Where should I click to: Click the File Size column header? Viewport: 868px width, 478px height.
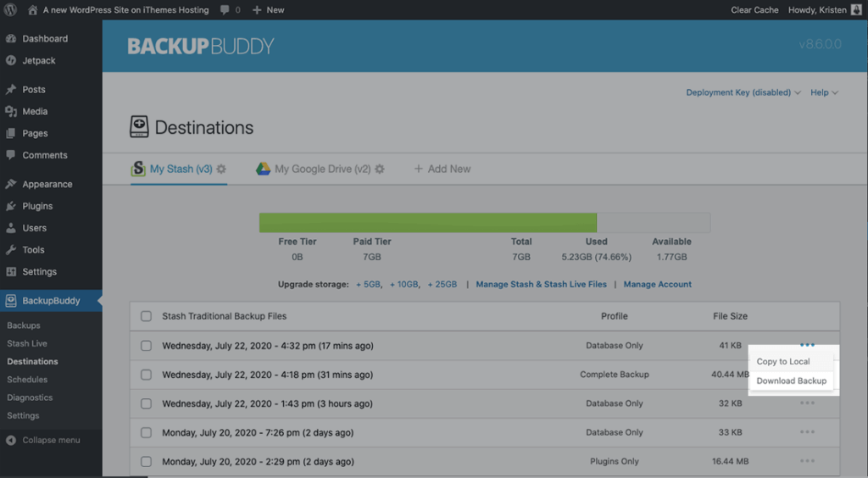tap(730, 316)
